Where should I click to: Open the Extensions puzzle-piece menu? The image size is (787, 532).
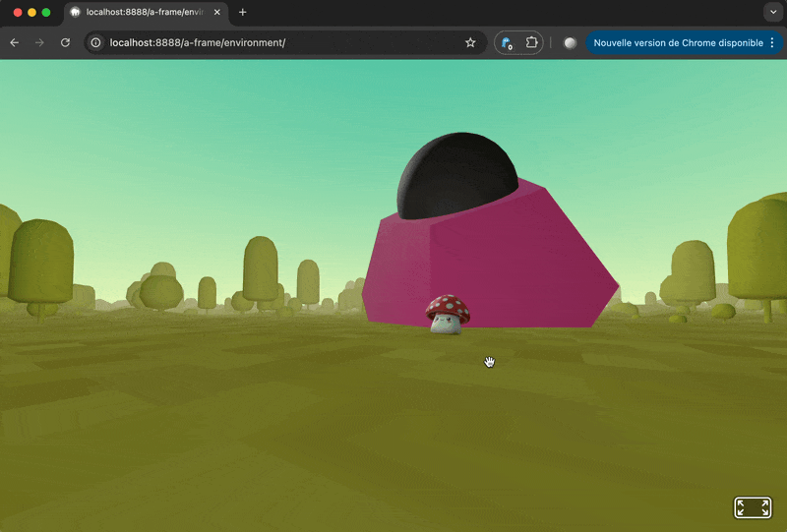(x=531, y=43)
